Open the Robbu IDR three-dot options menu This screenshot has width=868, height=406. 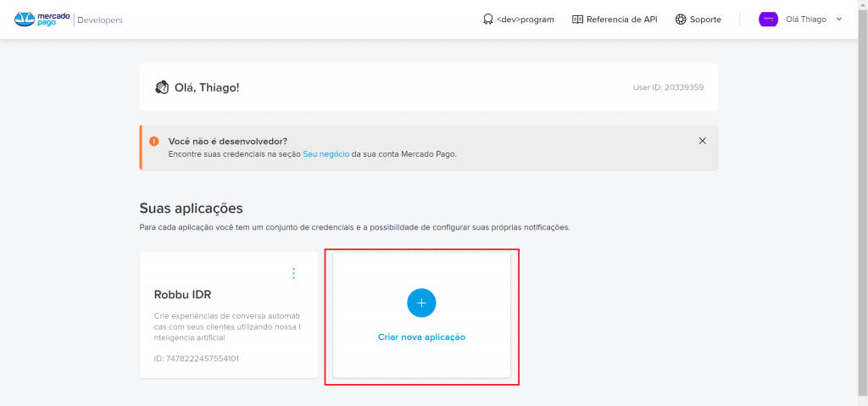294,273
